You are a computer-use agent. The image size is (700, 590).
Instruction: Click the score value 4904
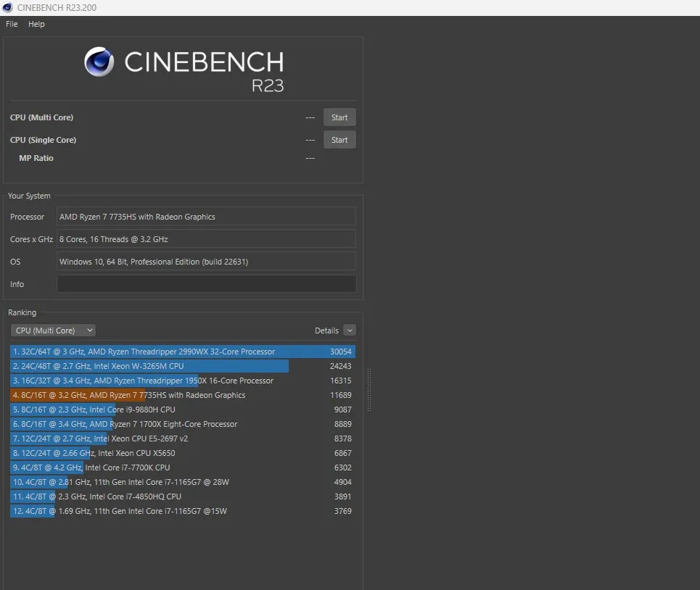(343, 482)
